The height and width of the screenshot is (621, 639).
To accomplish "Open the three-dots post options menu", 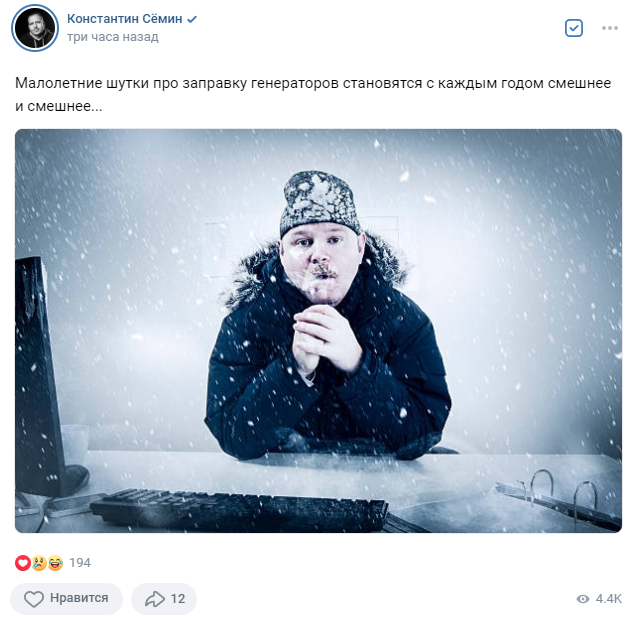I will tap(610, 28).
